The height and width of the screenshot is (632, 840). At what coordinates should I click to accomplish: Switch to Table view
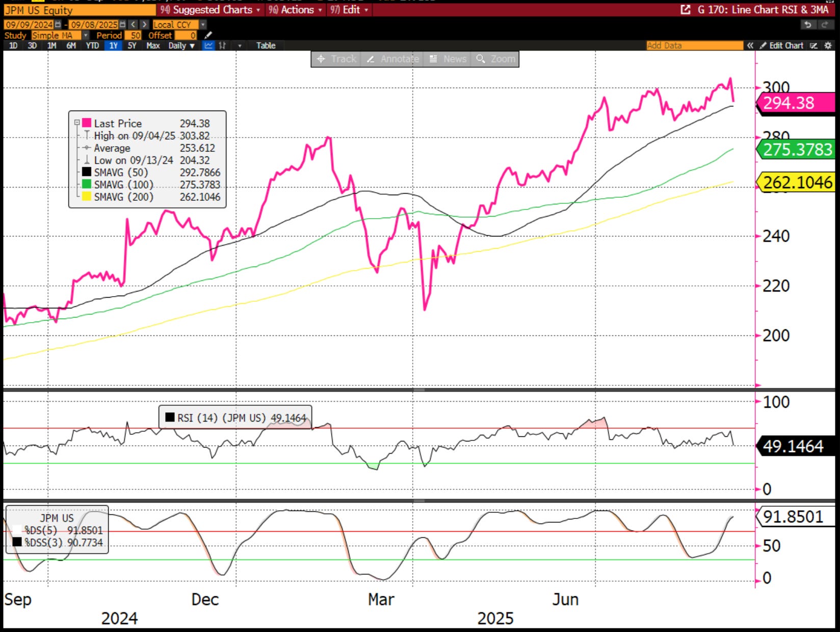pos(266,45)
